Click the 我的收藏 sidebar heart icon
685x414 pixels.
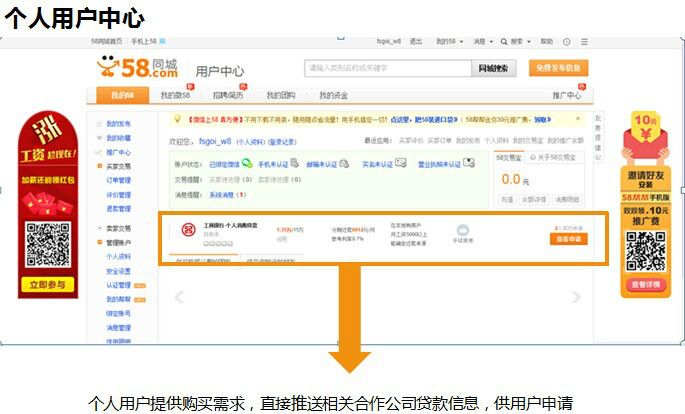(99, 138)
